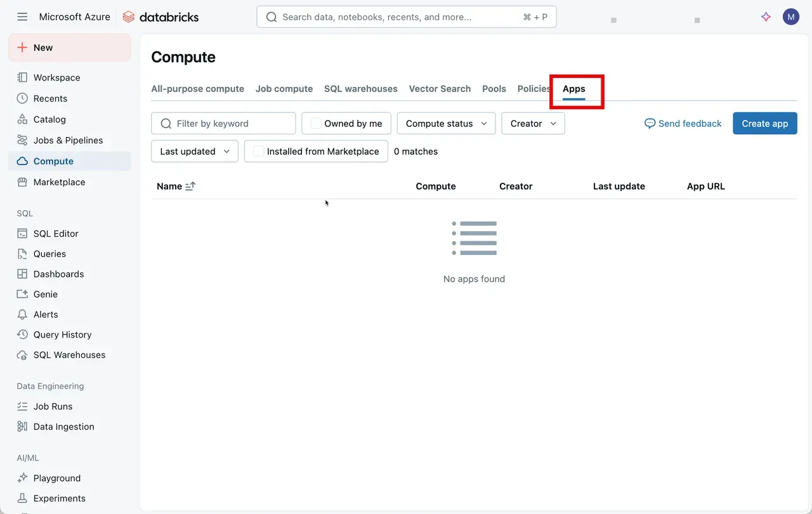This screenshot has height=514, width=812.
Task: Open the hamburger navigation menu icon
Action: [x=22, y=17]
